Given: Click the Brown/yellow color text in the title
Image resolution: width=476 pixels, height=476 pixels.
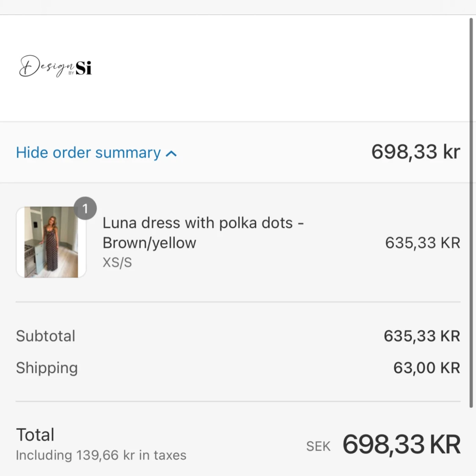Looking at the screenshot, I should tap(149, 243).
